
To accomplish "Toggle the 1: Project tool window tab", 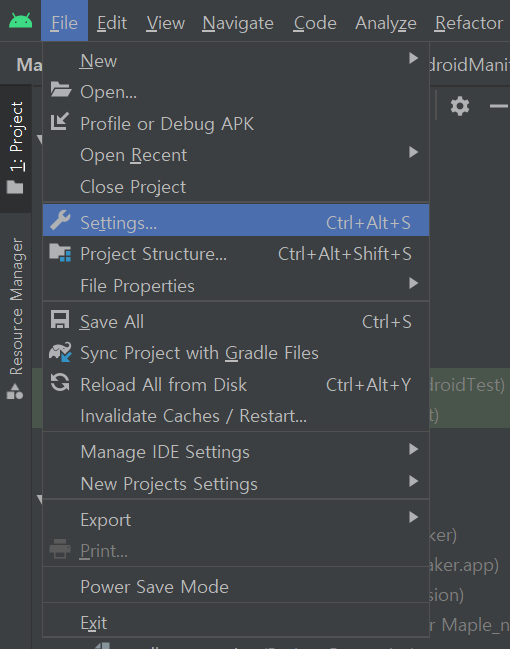I will [x=15, y=148].
